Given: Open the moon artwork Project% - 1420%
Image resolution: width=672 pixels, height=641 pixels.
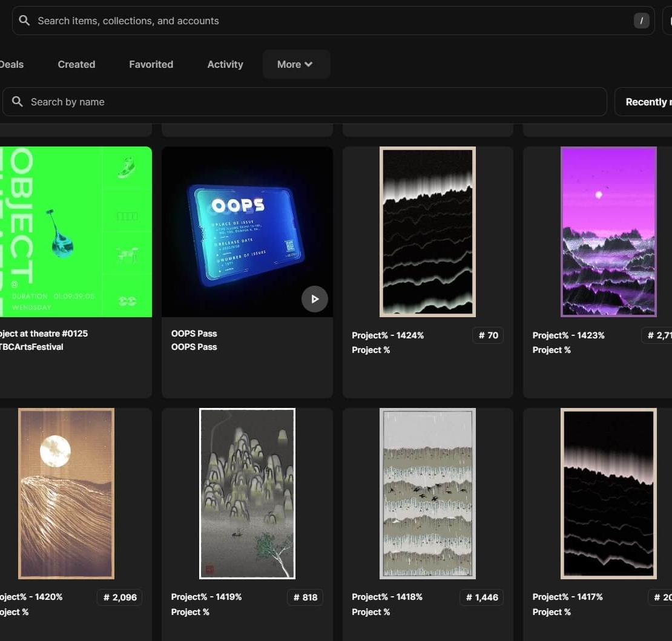Looking at the screenshot, I should (66, 493).
